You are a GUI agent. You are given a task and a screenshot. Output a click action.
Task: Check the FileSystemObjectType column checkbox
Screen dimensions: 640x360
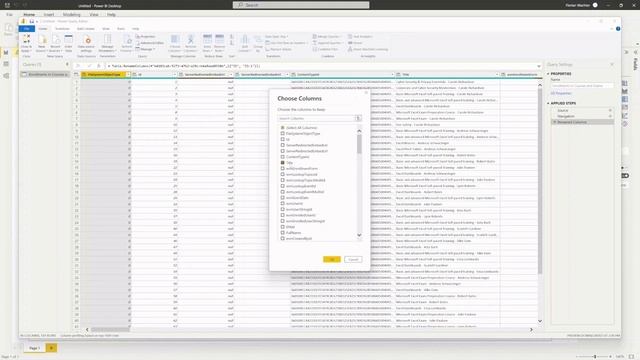tap(282, 133)
